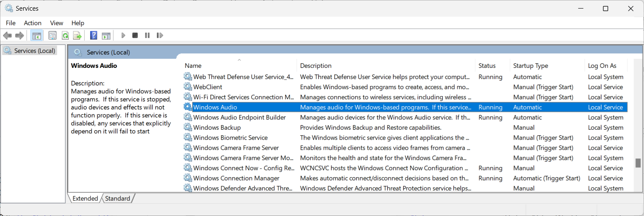This screenshot has height=216, width=644.
Task: Open Help via blue question icon
Action: coord(94,35)
